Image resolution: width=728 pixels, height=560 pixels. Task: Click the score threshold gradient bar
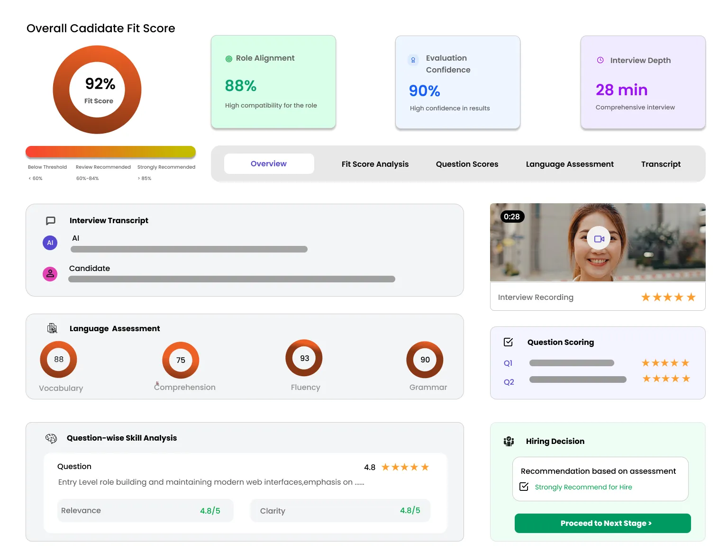pyautogui.click(x=110, y=151)
